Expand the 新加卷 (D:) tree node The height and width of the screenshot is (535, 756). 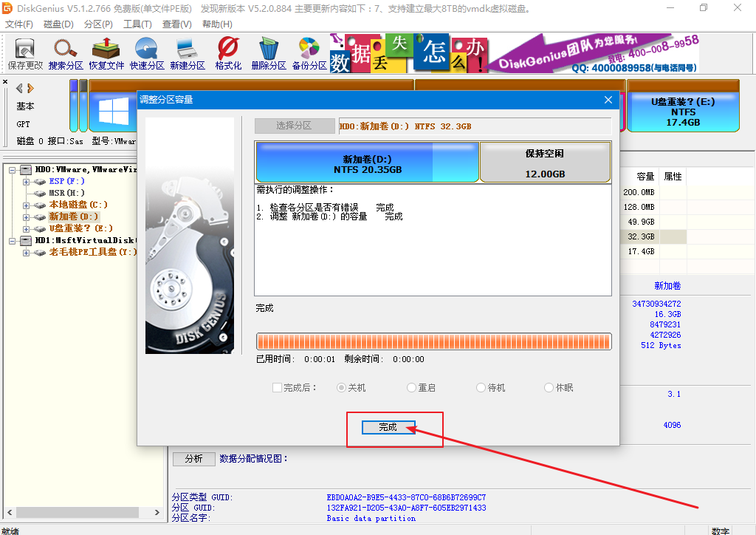coord(26,217)
